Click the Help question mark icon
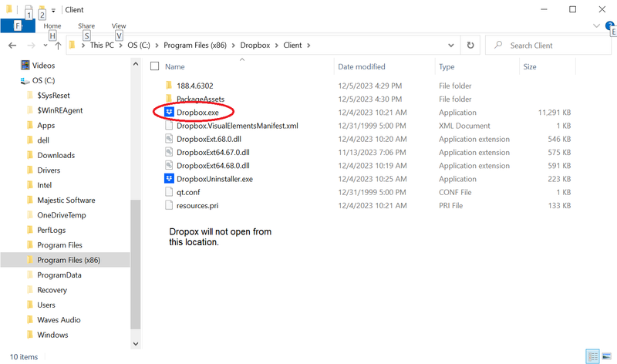Viewport: 617px width, 364px height. (609, 25)
